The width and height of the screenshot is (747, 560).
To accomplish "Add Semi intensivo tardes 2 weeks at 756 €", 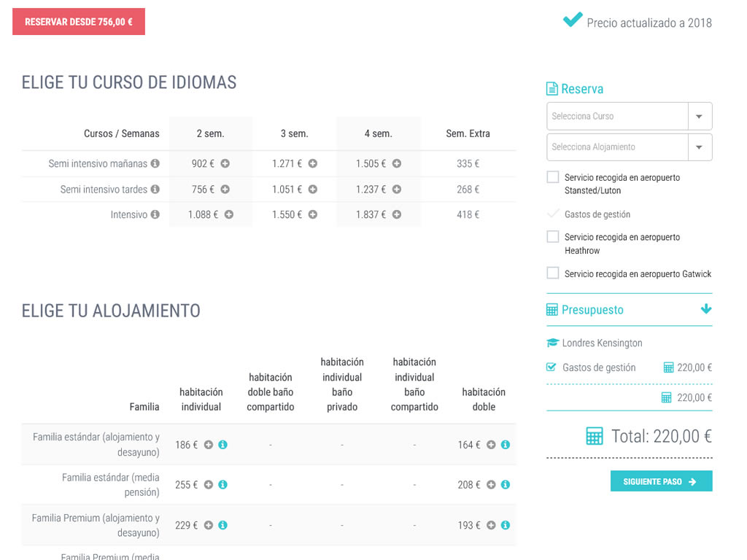I will click(x=225, y=190).
